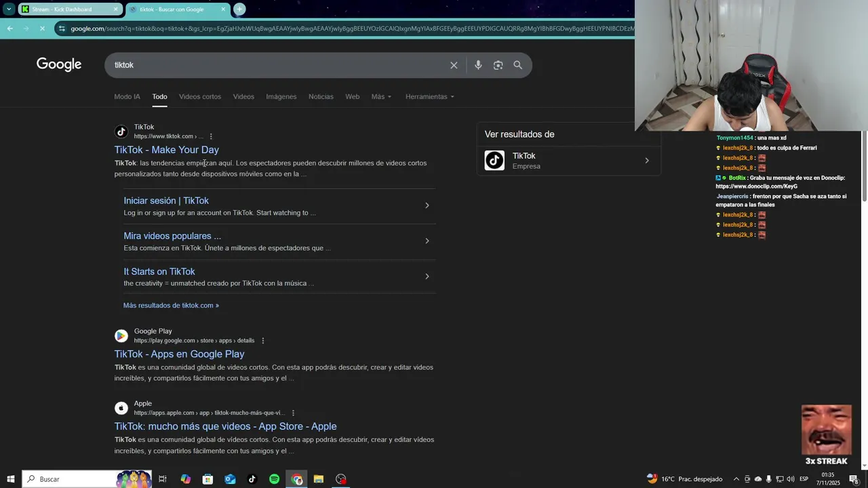
Task: Open the Videos cortos tab
Action: pos(200,97)
